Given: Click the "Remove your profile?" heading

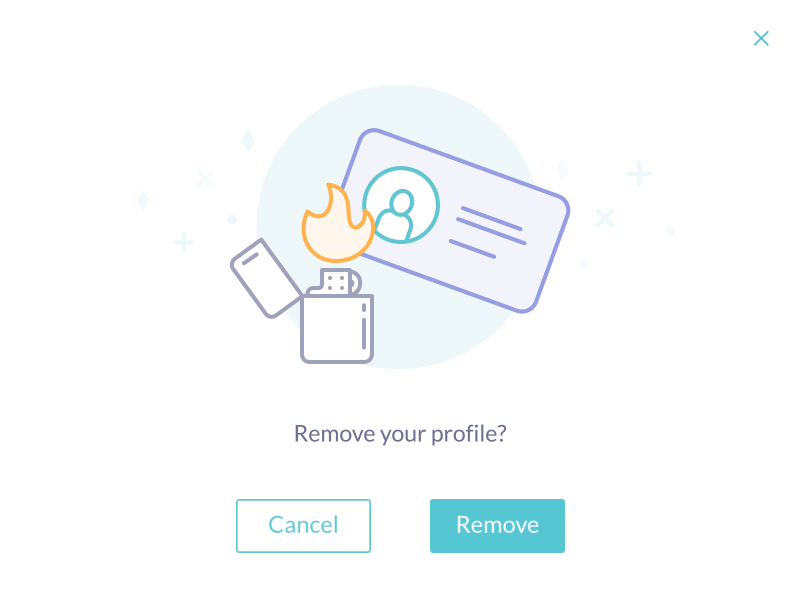Looking at the screenshot, I should [400, 434].
